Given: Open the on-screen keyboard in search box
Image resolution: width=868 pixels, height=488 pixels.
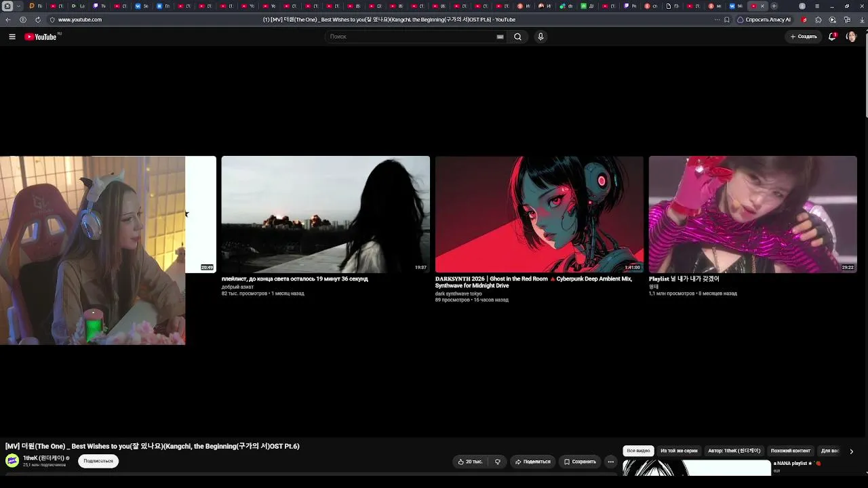Looking at the screenshot, I should click(x=500, y=37).
